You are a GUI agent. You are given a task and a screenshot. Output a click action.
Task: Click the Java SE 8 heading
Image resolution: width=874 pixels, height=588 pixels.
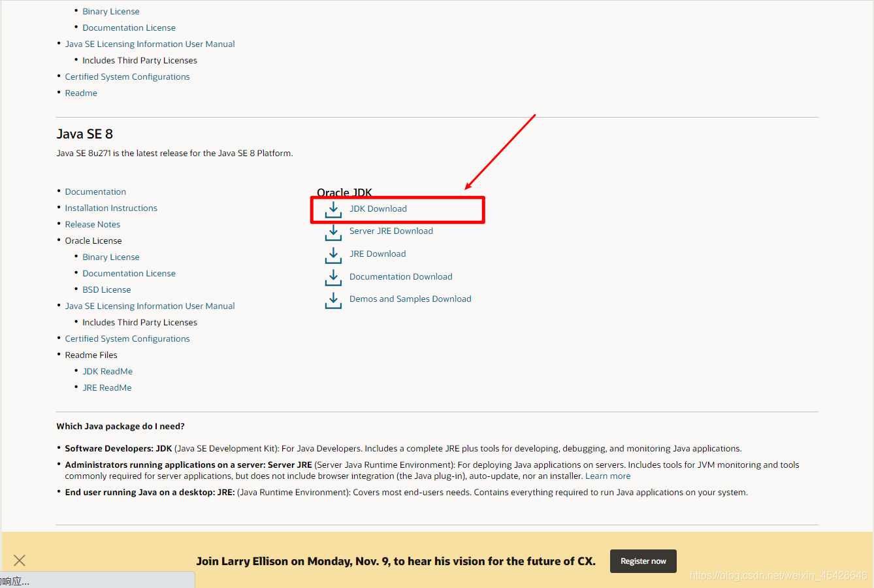coord(85,134)
